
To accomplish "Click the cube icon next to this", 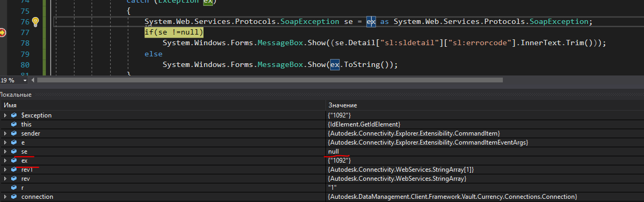I will tap(14, 124).
